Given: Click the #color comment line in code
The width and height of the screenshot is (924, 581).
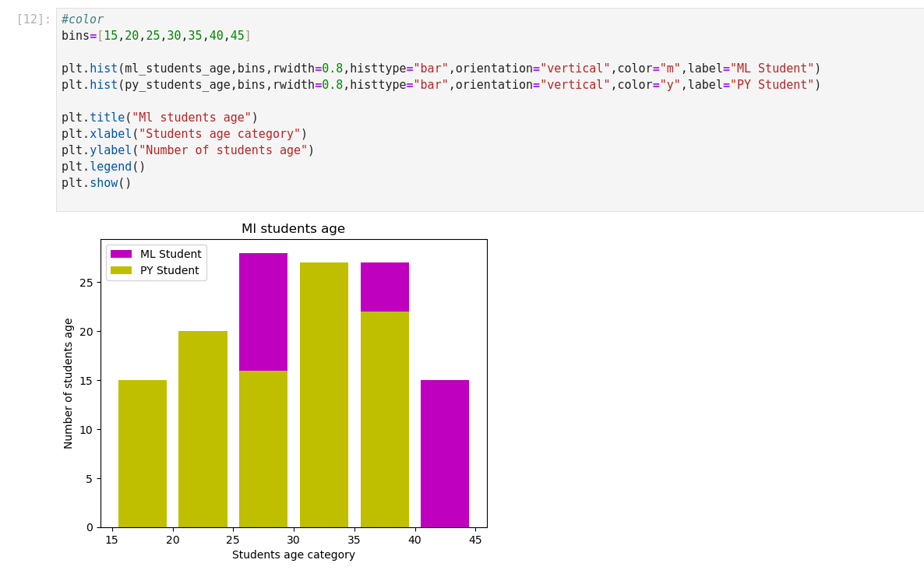Looking at the screenshot, I should [x=82, y=19].
